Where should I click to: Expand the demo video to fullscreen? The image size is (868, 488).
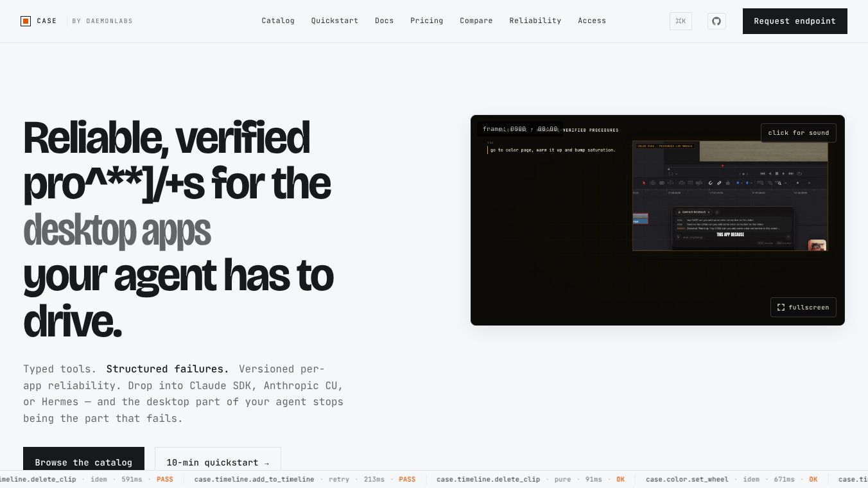tap(803, 308)
